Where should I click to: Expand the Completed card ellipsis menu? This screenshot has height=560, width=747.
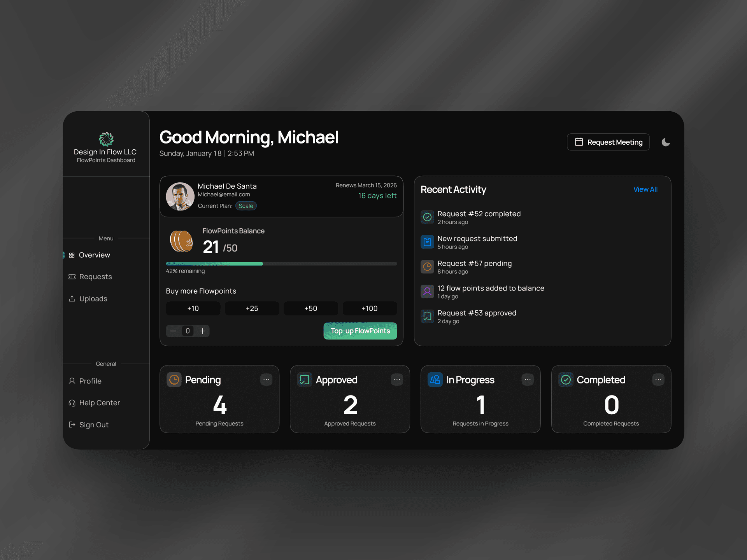pos(658,380)
